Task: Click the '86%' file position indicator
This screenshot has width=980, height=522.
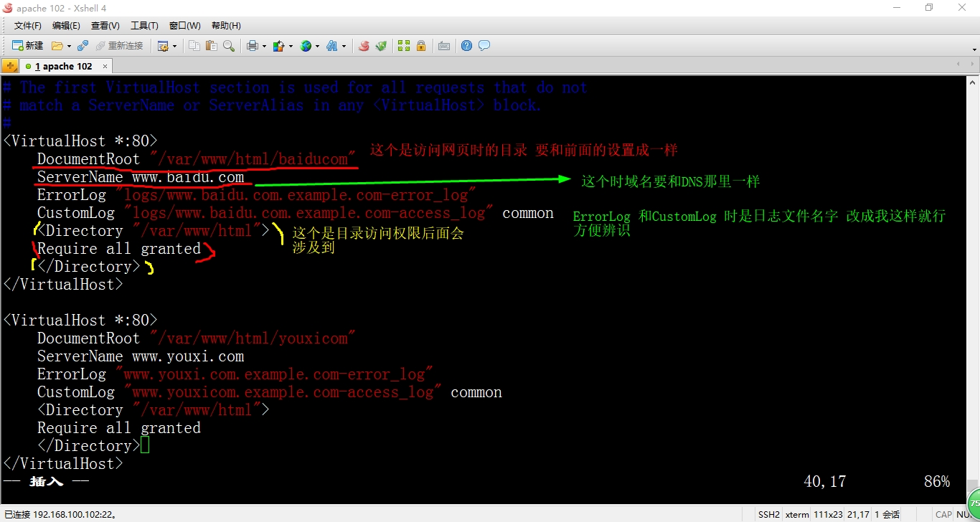Action: (937, 482)
